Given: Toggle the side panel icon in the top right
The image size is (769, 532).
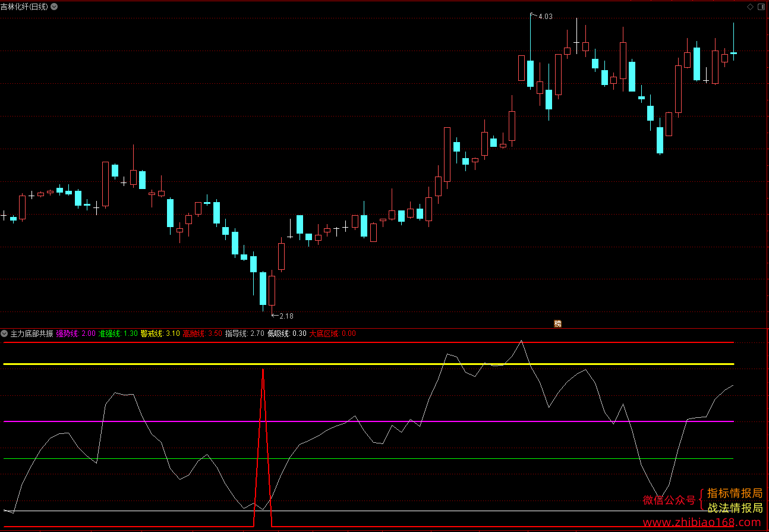Looking at the screenshot, I should (761, 7).
